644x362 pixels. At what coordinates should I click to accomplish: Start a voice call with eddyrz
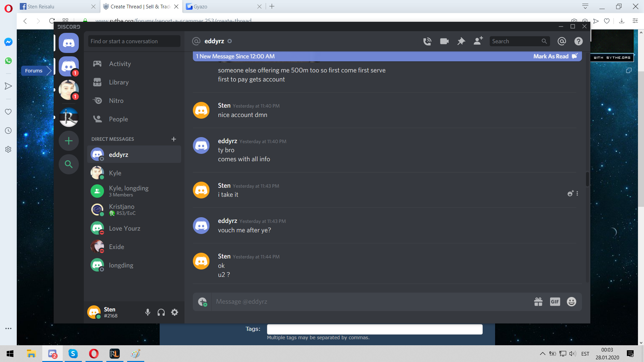[x=427, y=41]
